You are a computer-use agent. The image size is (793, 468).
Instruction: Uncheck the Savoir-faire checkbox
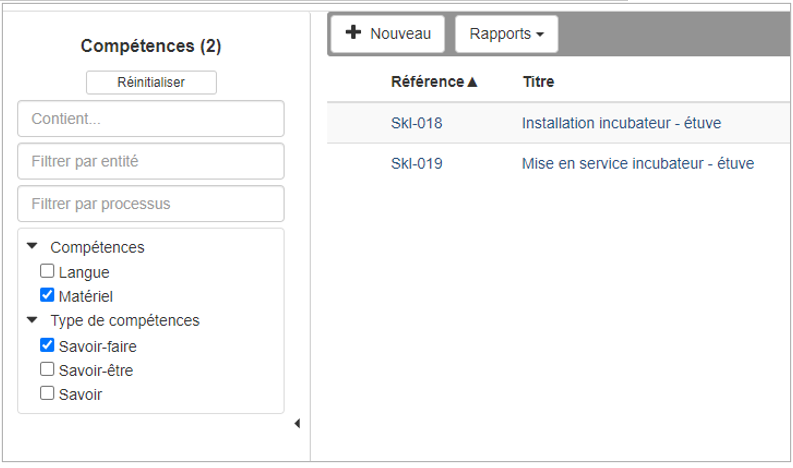47,346
